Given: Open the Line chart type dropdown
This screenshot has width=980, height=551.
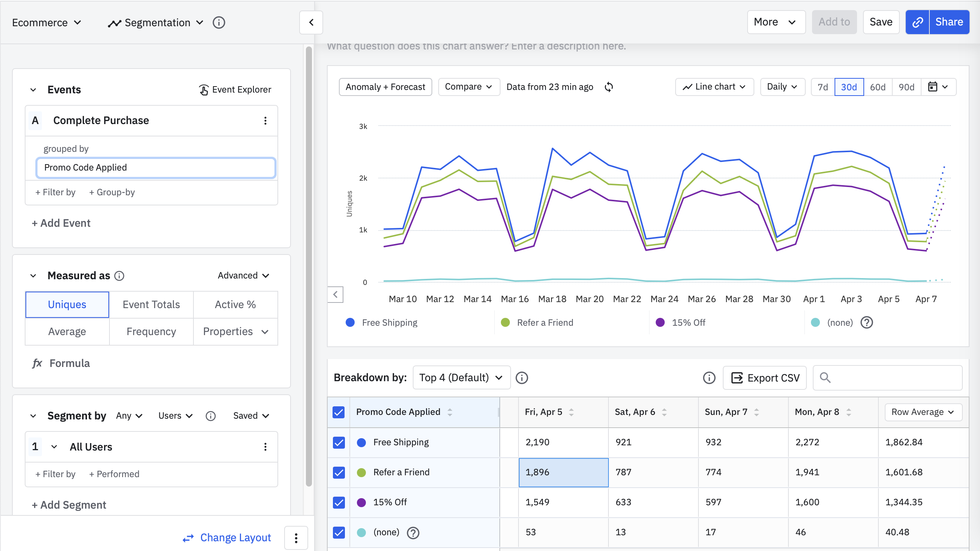Looking at the screenshot, I should [x=714, y=87].
